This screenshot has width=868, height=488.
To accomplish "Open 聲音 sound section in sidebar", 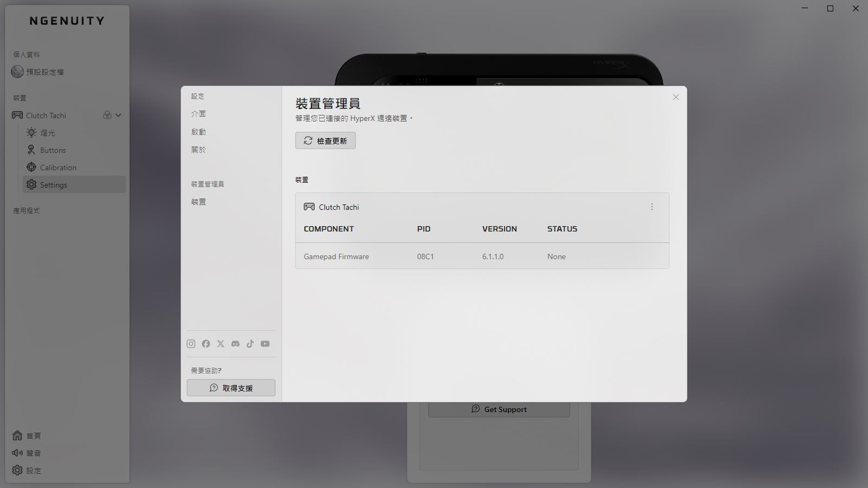I will point(27,453).
